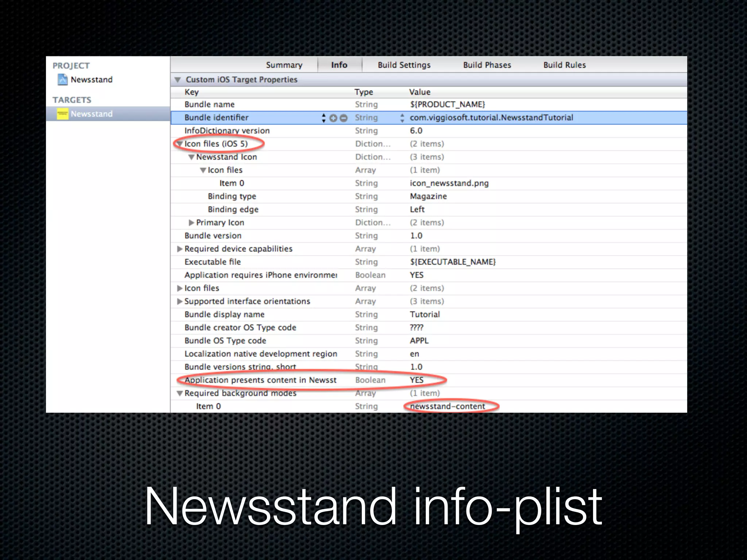Click the Newsstand project icon
Image resolution: width=747 pixels, height=560 pixels.
coord(63,79)
